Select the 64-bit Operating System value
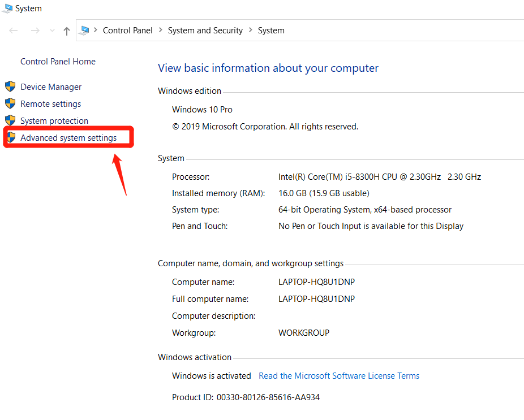The width and height of the screenshot is (524, 420). tap(365, 210)
